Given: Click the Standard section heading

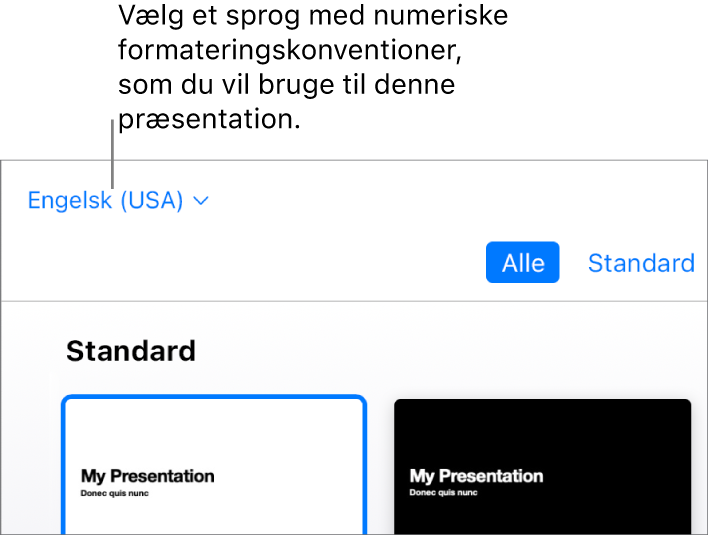Looking at the screenshot, I should [131, 351].
